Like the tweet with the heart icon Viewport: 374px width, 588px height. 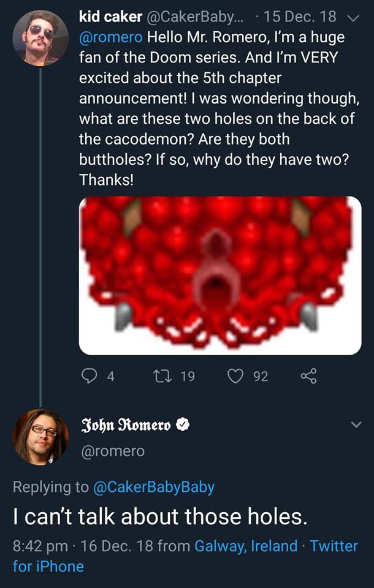236,376
